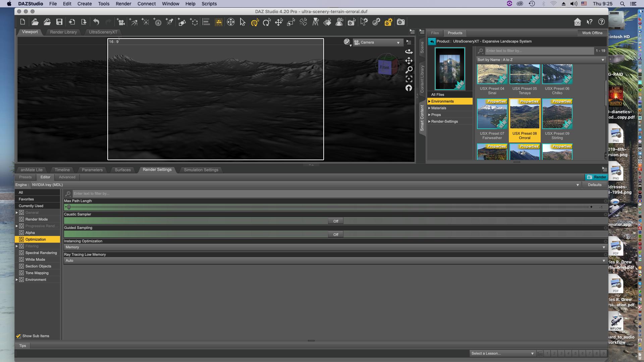Viewport: 644px width, 362px height.
Task: Expand the Environment tree group
Action: tap(17, 280)
